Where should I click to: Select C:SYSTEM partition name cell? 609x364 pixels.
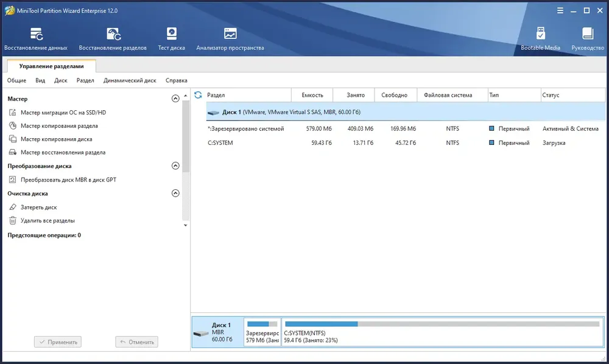tap(220, 143)
